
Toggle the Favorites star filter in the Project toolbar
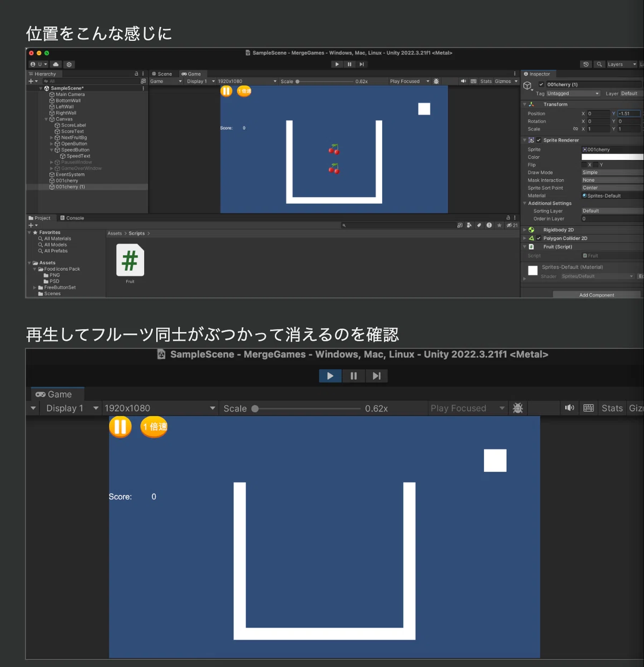[x=499, y=225]
